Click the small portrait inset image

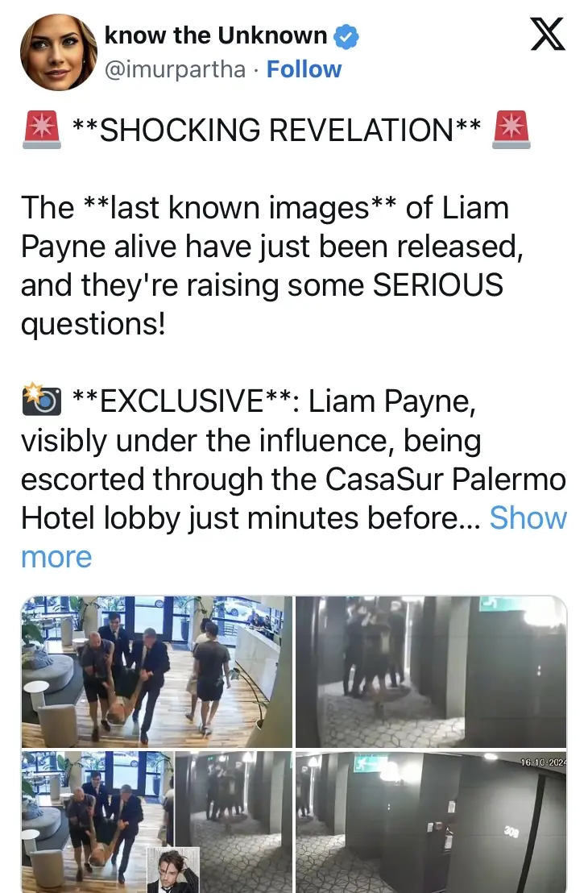click(x=174, y=870)
